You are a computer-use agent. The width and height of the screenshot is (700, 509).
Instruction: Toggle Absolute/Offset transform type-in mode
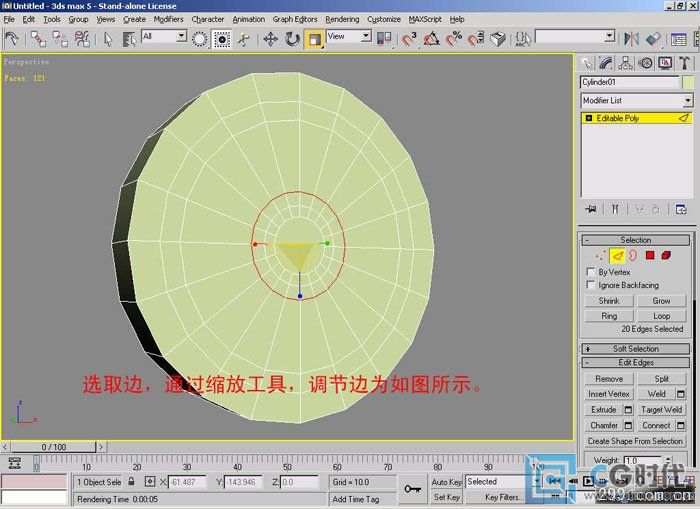[x=150, y=481]
